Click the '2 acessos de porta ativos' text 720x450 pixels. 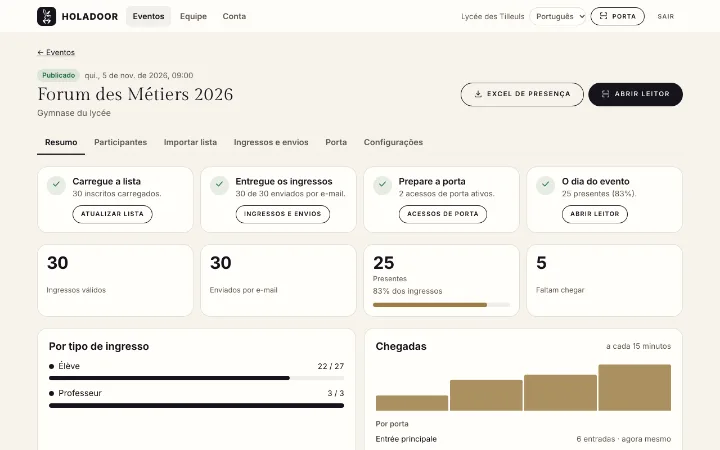[447, 194]
